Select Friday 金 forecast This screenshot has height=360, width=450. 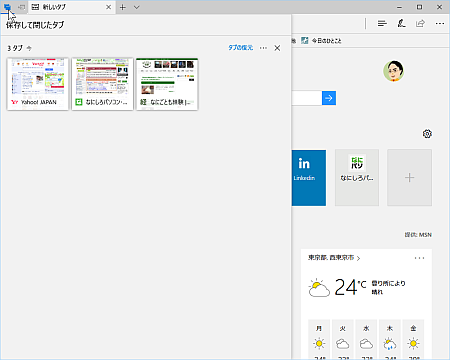(413, 339)
